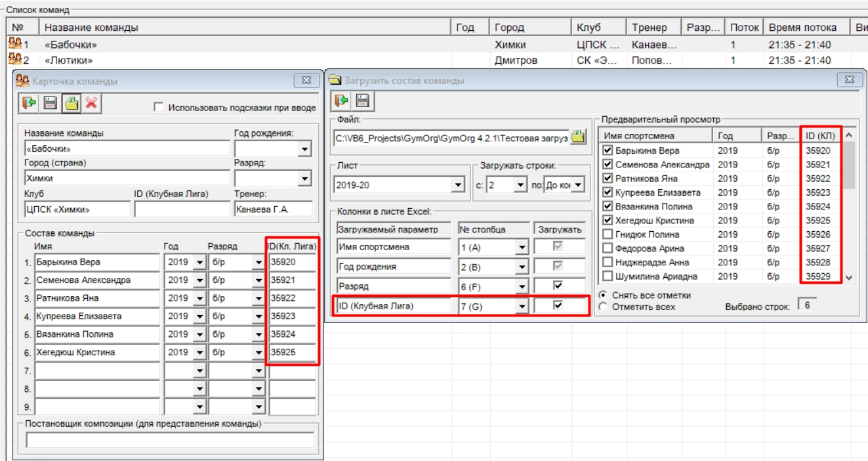Click the exit door icon in Карточка команды
Image resolution: width=868 pixels, height=461 pixels.
coord(29,103)
